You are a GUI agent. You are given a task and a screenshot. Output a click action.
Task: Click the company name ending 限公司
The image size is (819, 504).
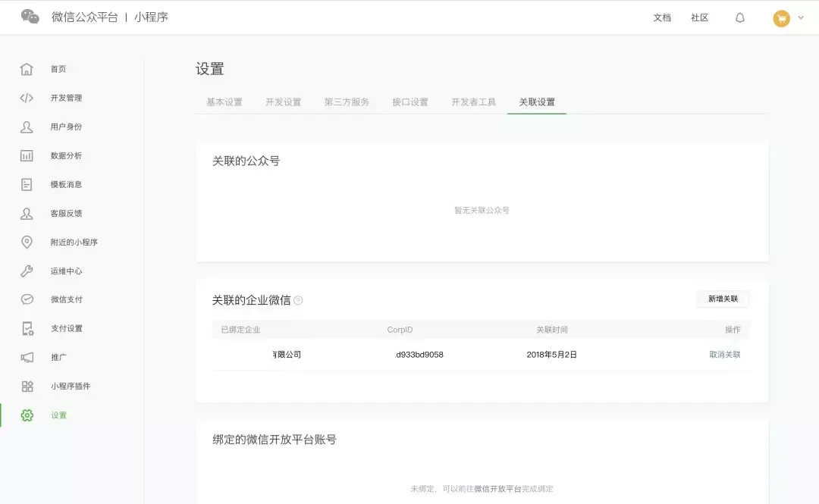pyautogui.click(x=287, y=355)
